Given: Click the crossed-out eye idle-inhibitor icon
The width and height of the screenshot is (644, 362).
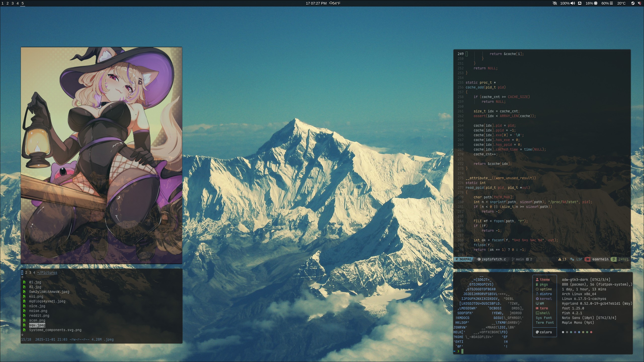Looking at the screenshot, I should click(x=555, y=3).
